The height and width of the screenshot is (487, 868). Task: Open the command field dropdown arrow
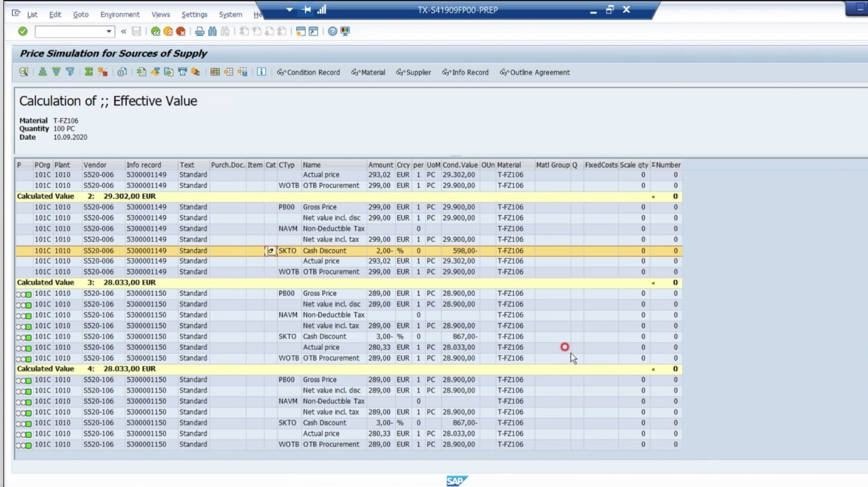109,31
